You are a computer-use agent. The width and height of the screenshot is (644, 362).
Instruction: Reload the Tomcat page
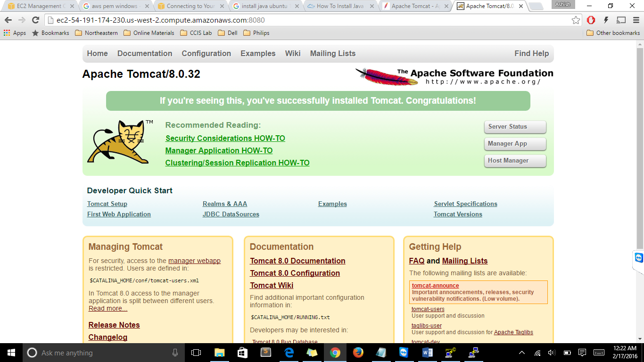tap(35, 20)
